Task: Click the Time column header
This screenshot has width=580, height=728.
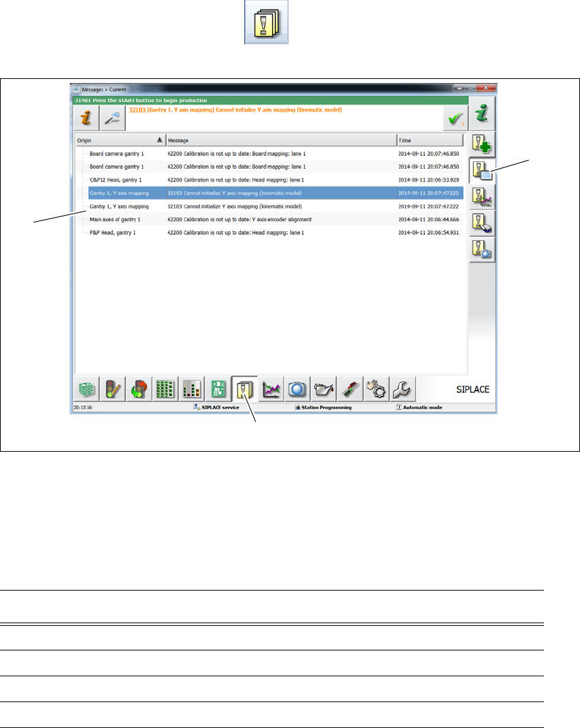Action: pyautogui.click(x=430, y=140)
